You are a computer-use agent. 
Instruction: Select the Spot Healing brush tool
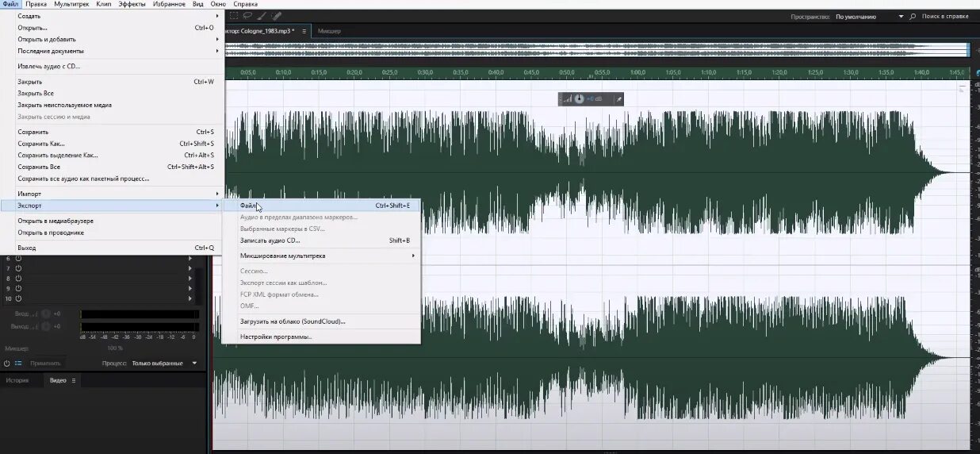275,16
